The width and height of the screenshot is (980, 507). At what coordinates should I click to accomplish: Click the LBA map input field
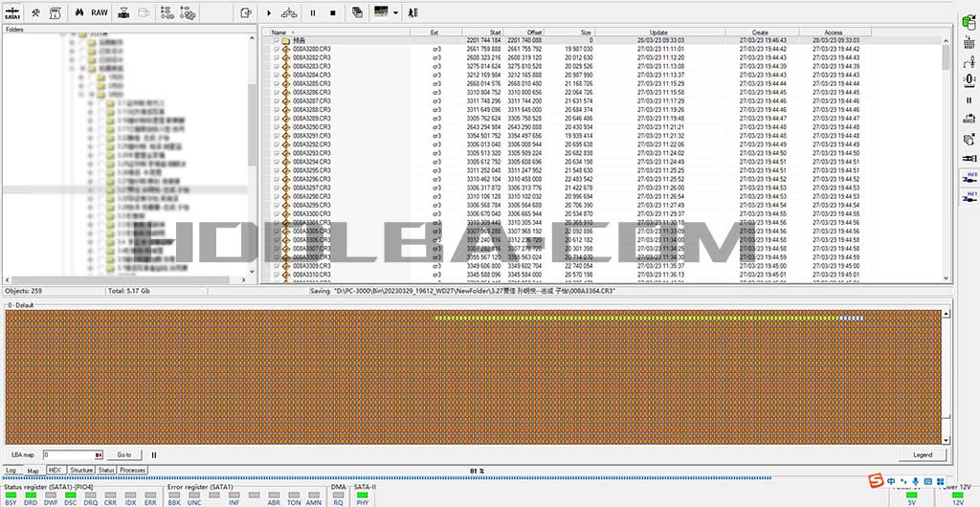(x=73, y=455)
